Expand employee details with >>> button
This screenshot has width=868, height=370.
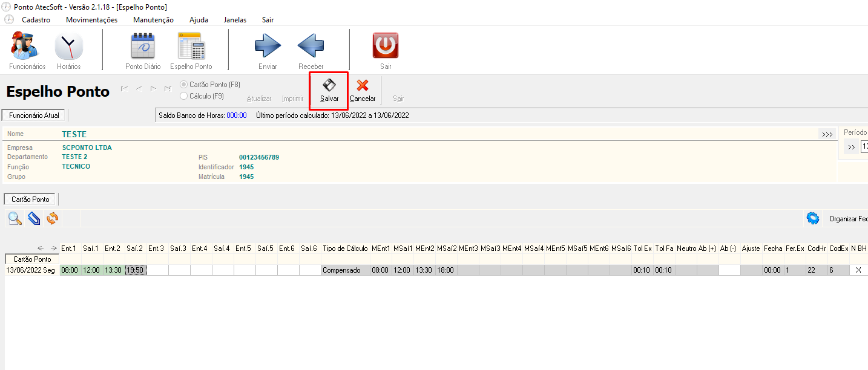(x=827, y=134)
